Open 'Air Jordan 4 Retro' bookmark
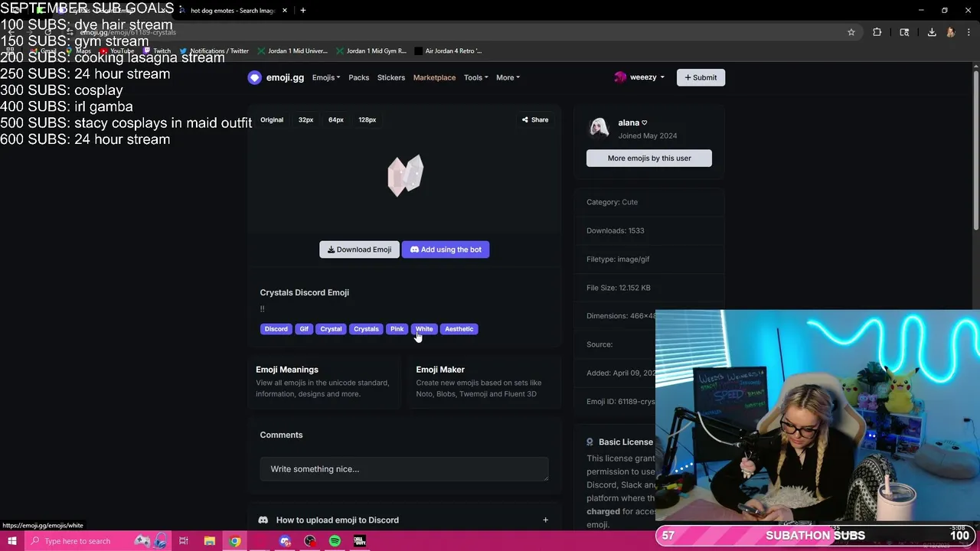The image size is (980, 551). pos(449,51)
